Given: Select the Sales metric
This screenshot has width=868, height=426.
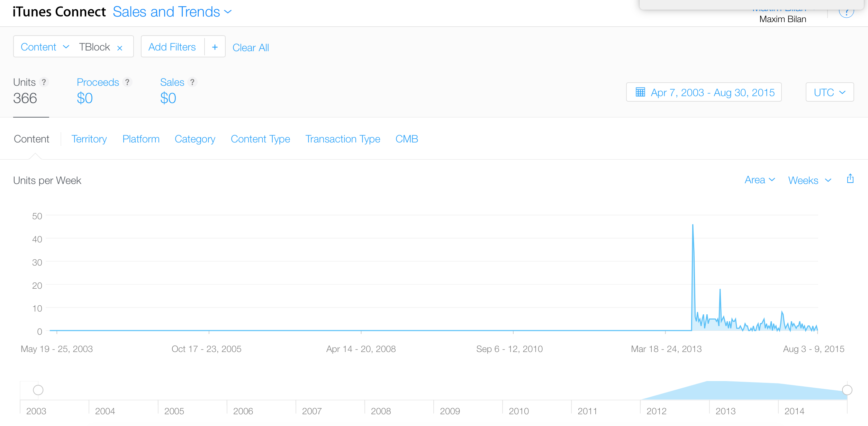Looking at the screenshot, I should point(172,82).
